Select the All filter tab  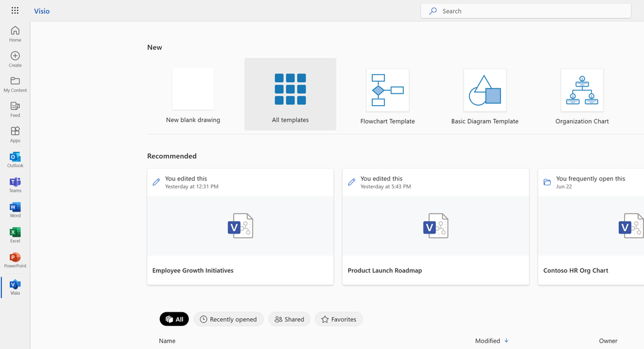tap(174, 319)
